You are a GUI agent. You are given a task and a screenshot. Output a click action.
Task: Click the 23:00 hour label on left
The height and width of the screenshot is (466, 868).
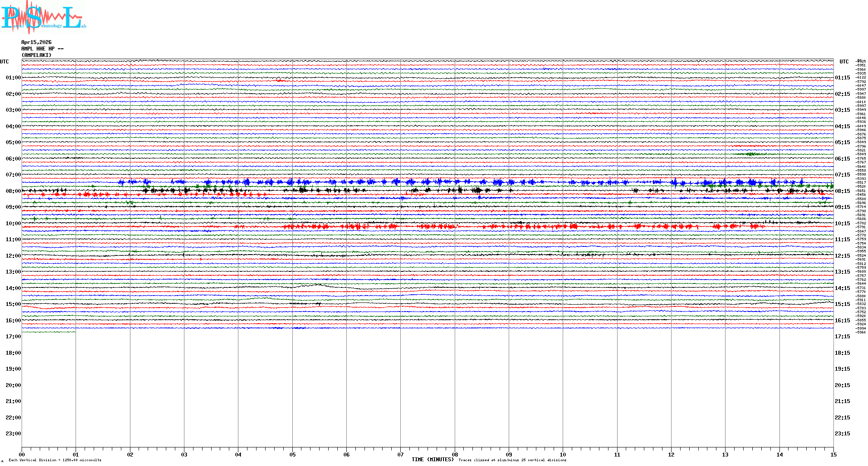pyautogui.click(x=13, y=434)
